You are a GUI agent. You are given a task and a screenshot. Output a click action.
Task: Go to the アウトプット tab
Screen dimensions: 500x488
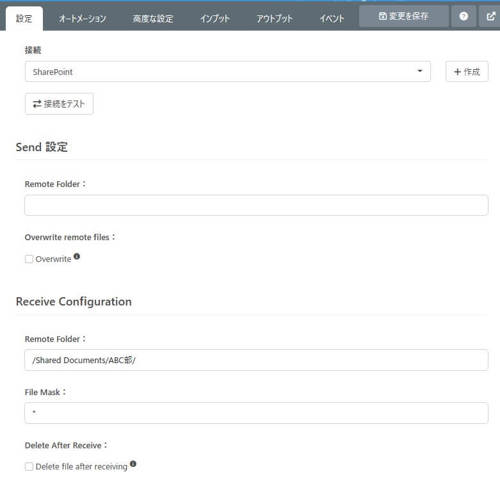274,19
